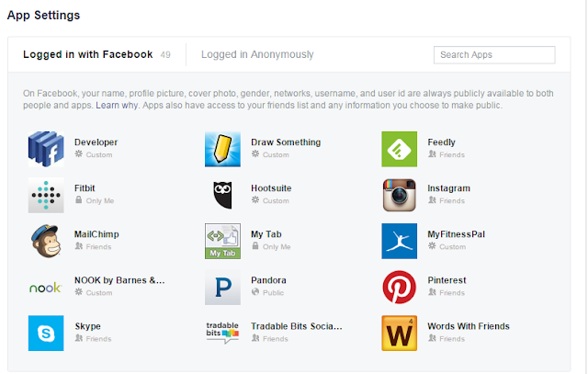Open the NOOK by Barnes & Noble name link

(119, 280)
